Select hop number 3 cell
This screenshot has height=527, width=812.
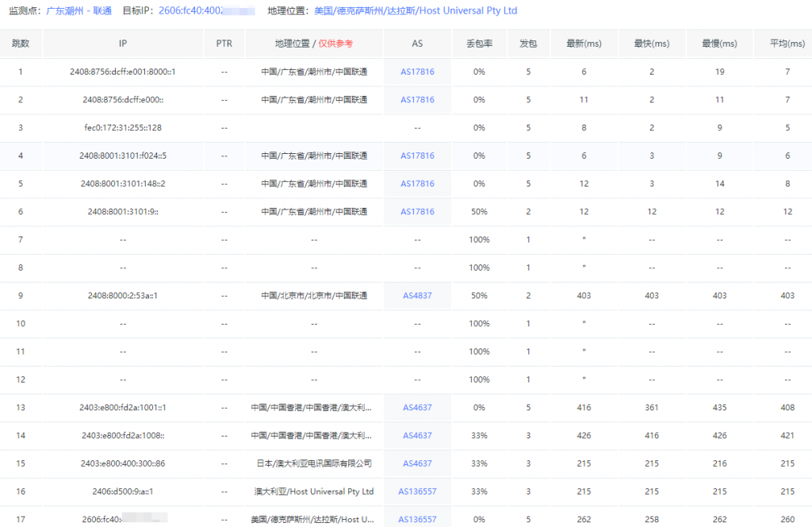coord(21,128)
